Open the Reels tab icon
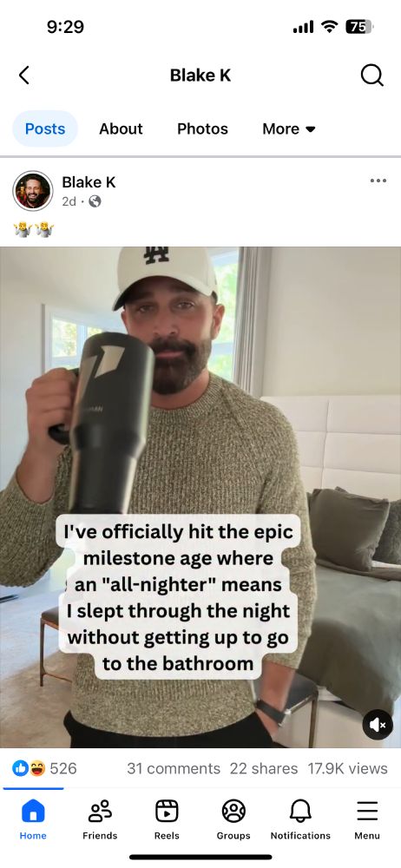The image size is (401, 868). pos(167,812)
